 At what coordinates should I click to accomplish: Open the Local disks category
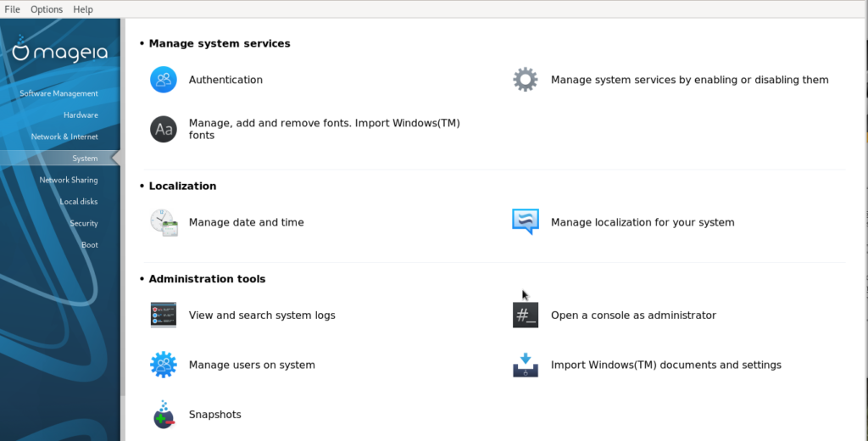click(79, 202)
